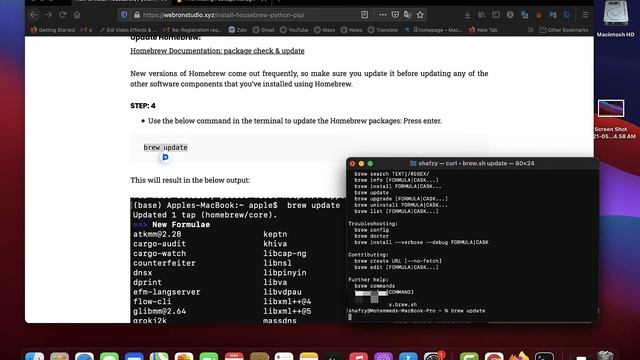Image resolution: width=640 pixels, height=360 pixels.
Task: Open the Firefox home page icon
Action: pos(77,15)
